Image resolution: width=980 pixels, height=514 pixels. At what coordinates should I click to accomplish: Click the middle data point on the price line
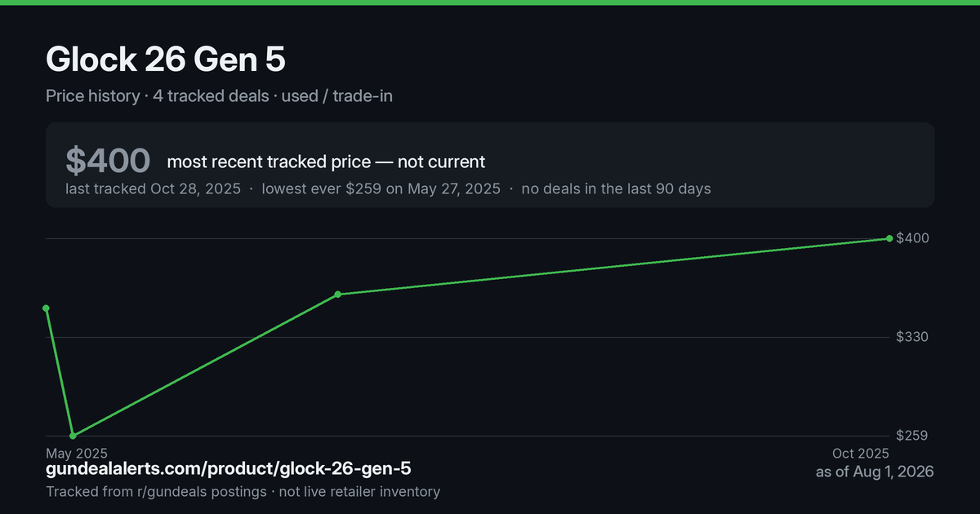coord(338,295)
